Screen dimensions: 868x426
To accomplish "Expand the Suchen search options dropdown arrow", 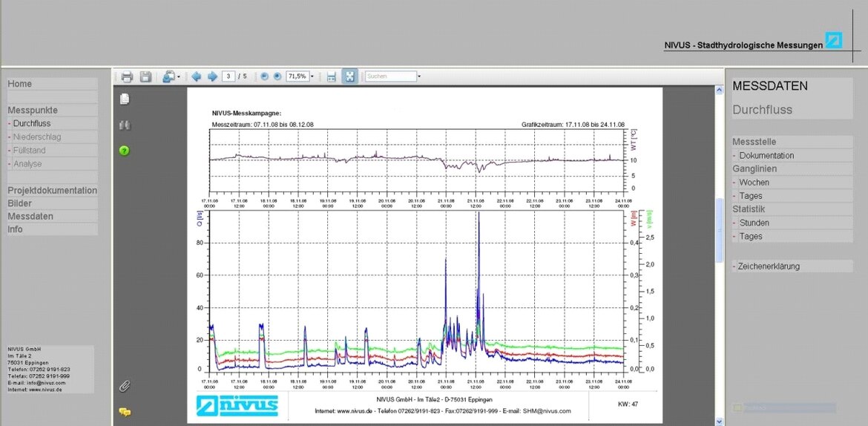I will coord(419,76).
